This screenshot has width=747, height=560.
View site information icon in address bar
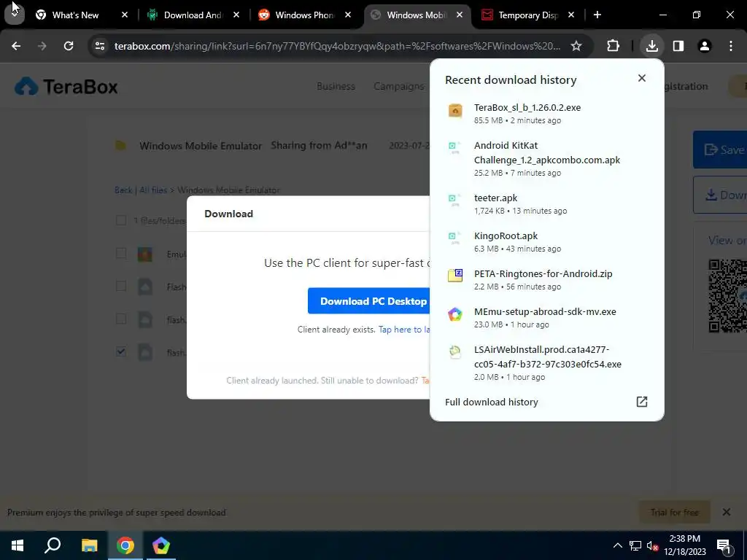pos(99,46)
